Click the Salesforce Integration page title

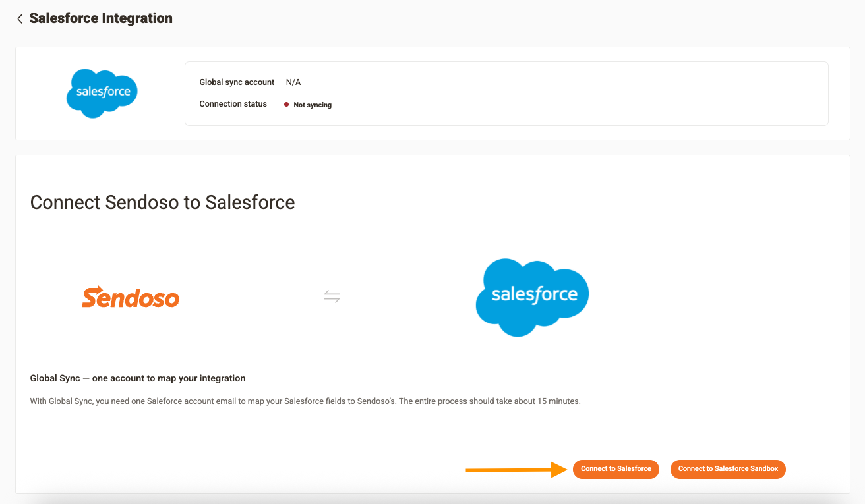coord(101,18)
